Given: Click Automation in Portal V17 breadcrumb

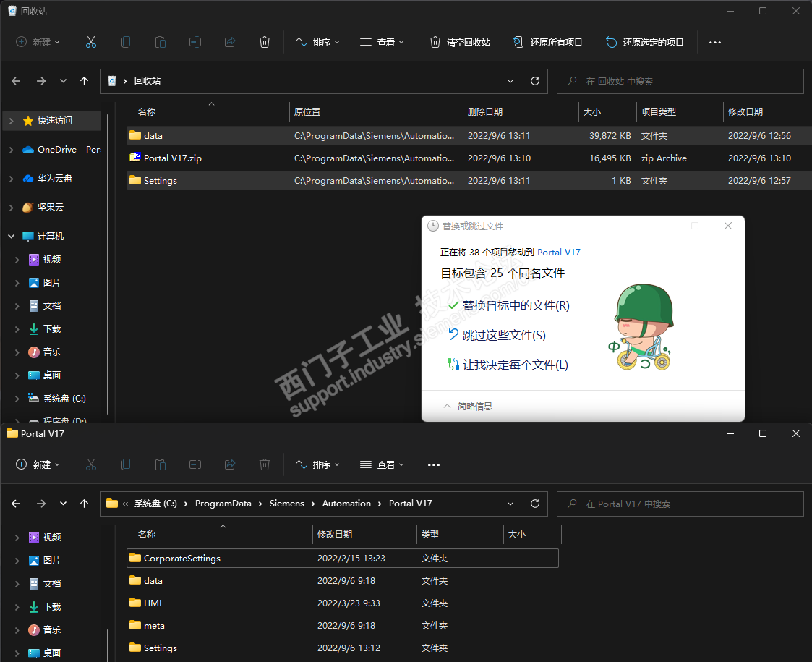Looking at the screenshot, I should tap(346, 504).
